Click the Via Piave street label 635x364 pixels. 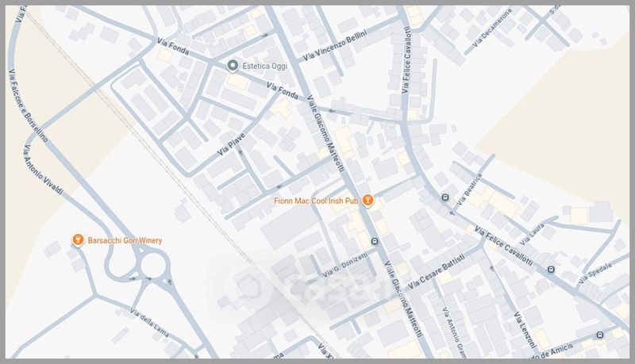[x=231, y=144]
